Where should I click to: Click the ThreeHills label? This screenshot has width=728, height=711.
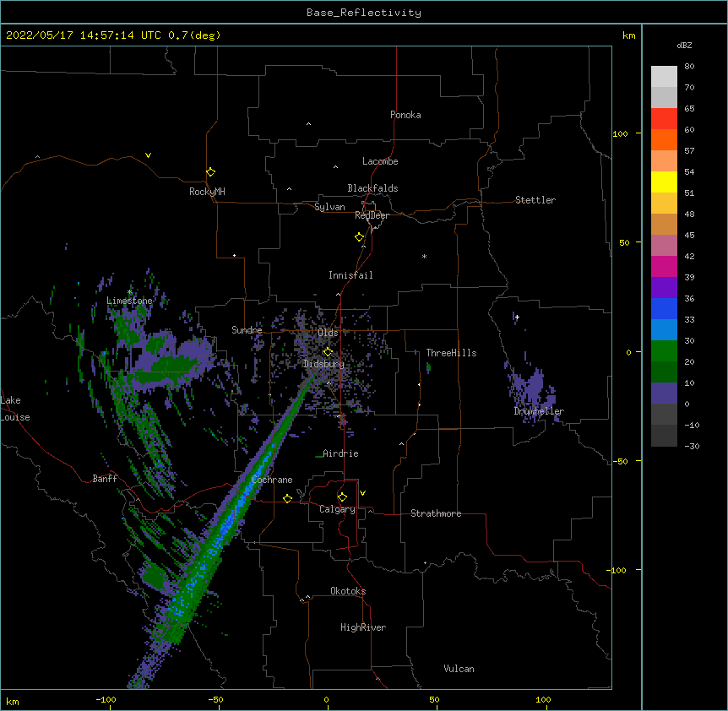[451, 353]
